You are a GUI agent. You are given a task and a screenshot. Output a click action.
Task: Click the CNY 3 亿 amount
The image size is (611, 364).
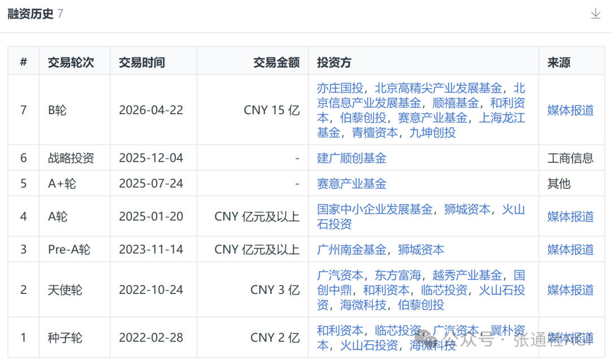pyautogui.click(x=275, y=290)
